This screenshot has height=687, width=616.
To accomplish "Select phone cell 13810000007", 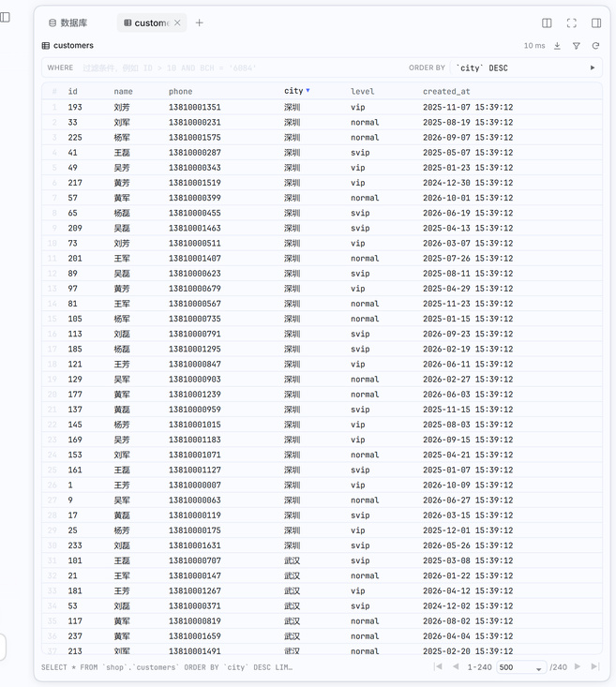I will 195,485.
